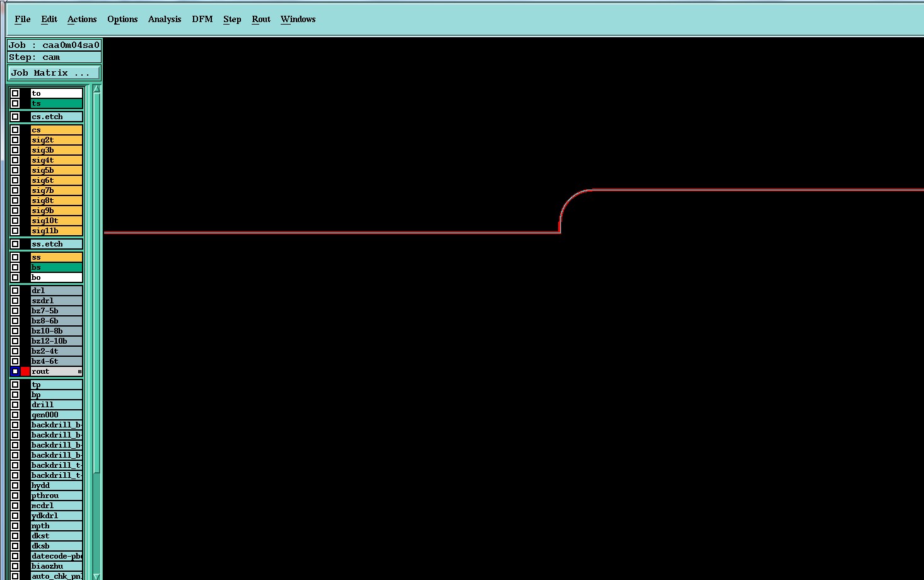Open the Actions menu
The width and height of the screenshot is (924, 580).
82,19
